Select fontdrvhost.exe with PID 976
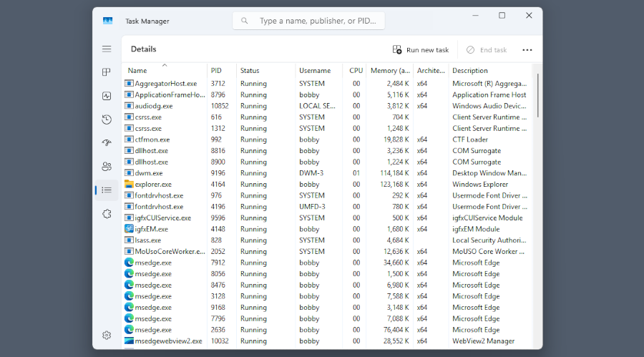The image size is (644, 357). [326, 195]
